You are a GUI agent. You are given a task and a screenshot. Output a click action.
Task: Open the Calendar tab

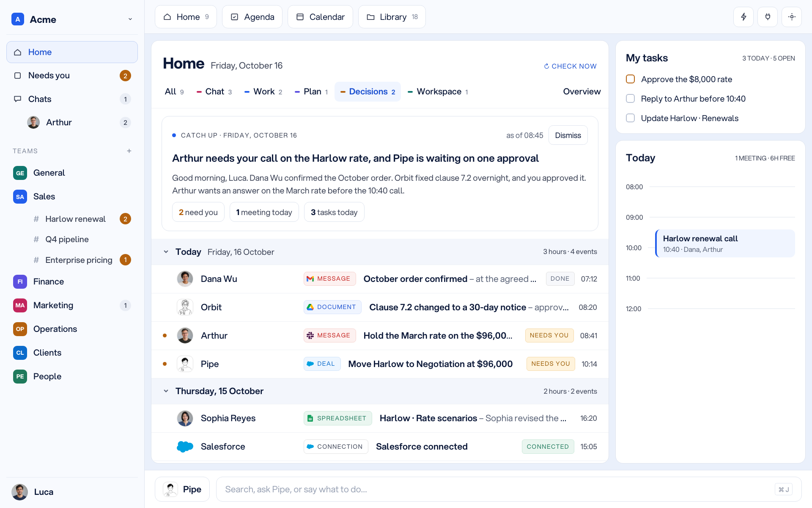pyautogui.click(x=320, y=17)
